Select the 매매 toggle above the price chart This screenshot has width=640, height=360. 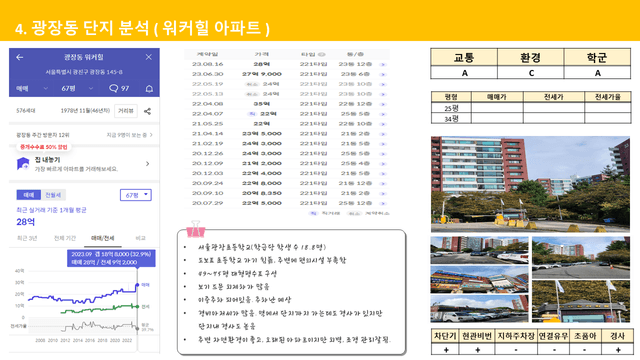[29, 195]
